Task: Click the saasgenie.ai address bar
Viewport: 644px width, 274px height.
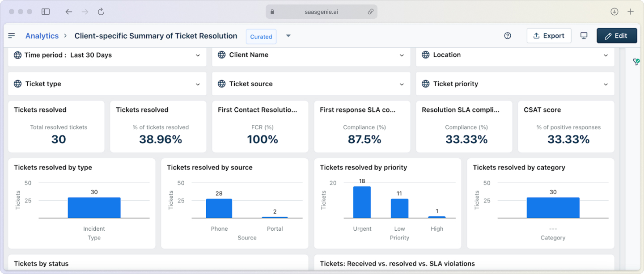Action: [321, 12]
